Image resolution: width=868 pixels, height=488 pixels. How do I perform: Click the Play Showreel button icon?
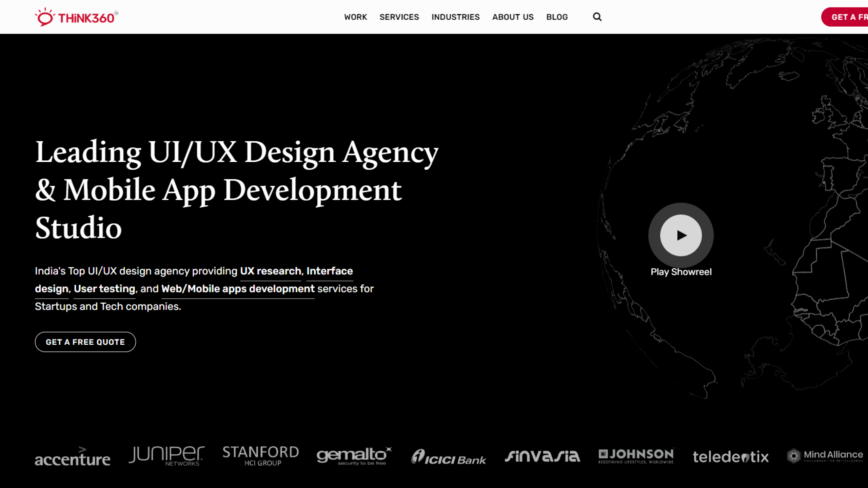pos(682,235)
